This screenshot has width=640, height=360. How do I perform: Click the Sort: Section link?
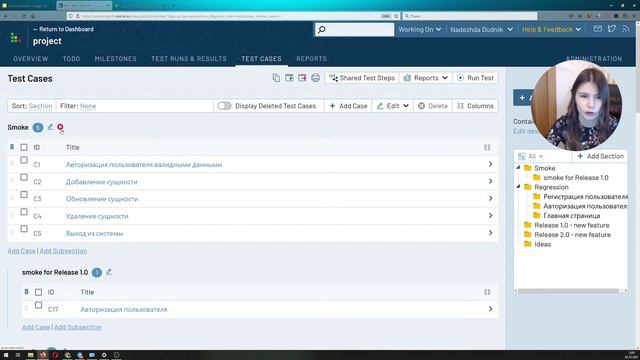[x=40, y=106]
